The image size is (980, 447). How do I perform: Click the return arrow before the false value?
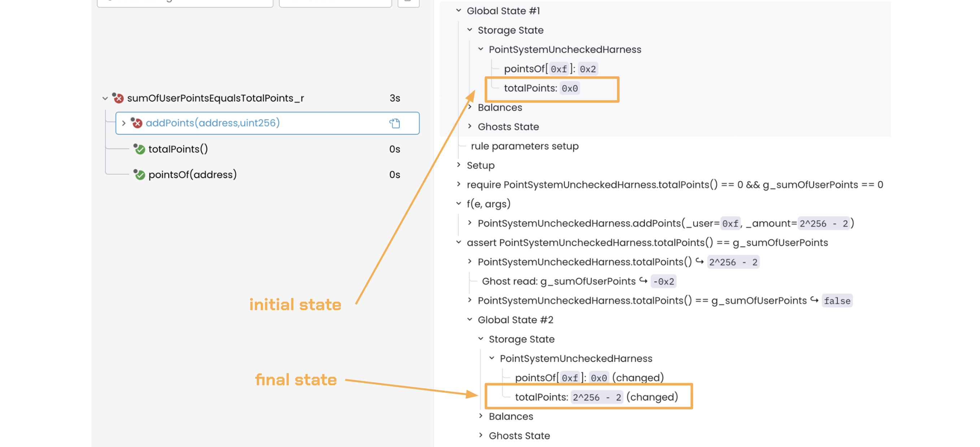(814, 300)
